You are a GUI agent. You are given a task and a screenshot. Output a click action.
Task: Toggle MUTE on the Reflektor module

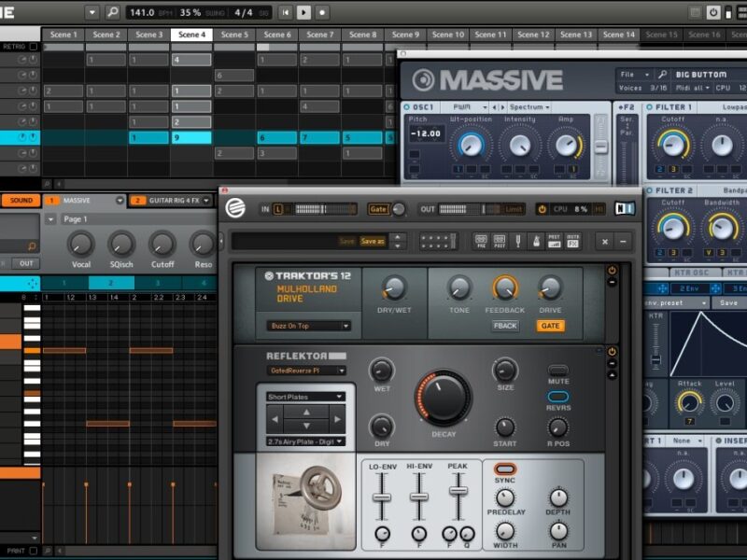(558, 371)
